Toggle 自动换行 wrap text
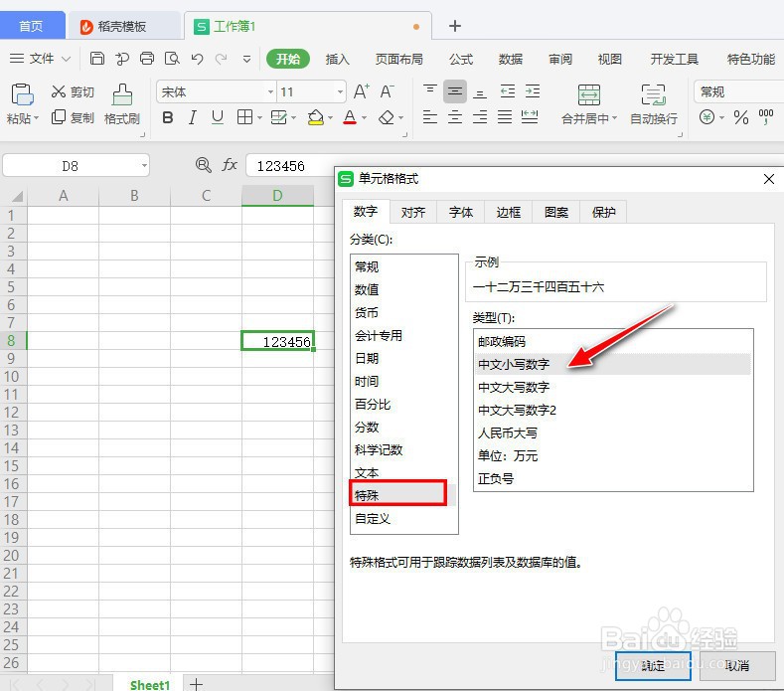784x691 pixels. [x=654, y=104]
